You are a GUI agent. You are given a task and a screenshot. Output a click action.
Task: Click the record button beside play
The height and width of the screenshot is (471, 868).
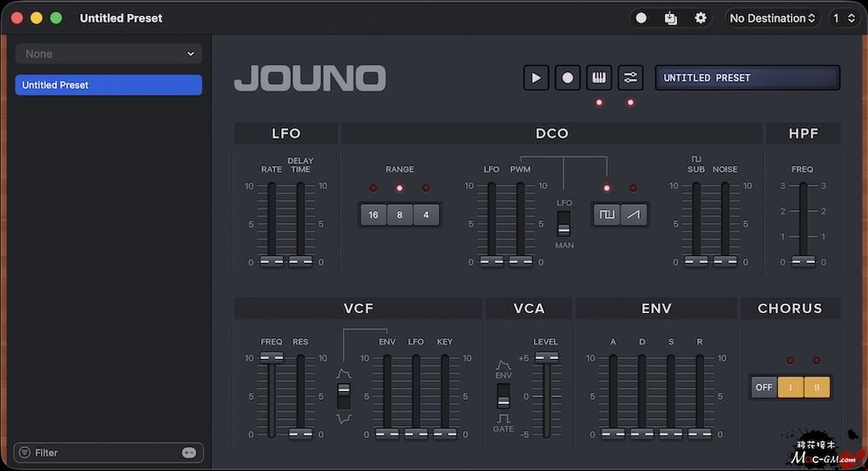568,78
